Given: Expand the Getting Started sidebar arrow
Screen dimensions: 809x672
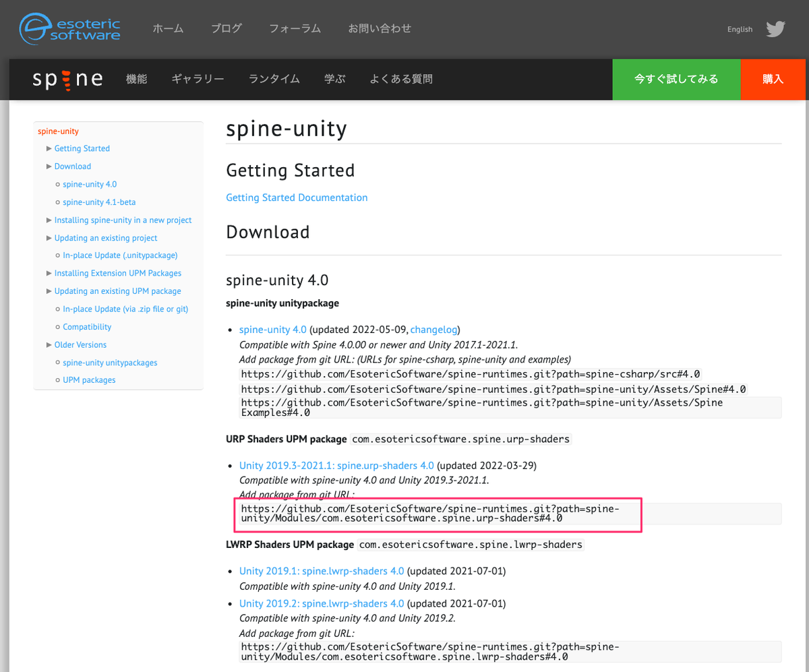Looking at the screenshot, I should (x=49, y=148).
